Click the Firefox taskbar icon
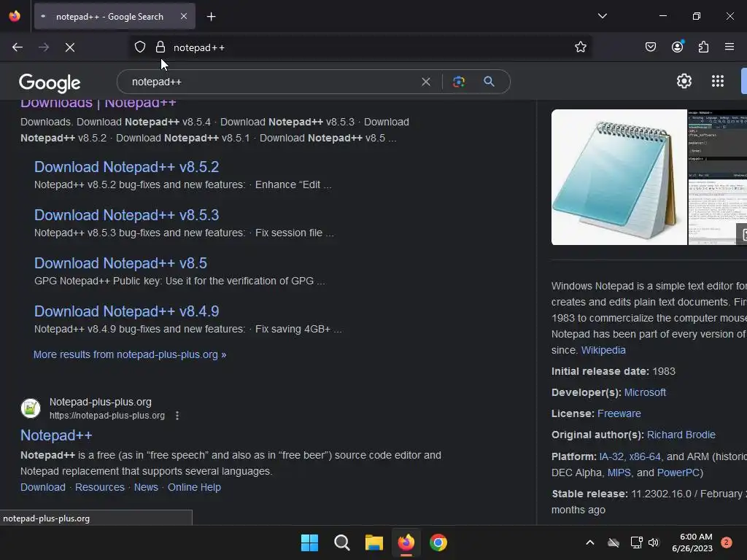Screen dimensions: 747x560 point(406,542)
